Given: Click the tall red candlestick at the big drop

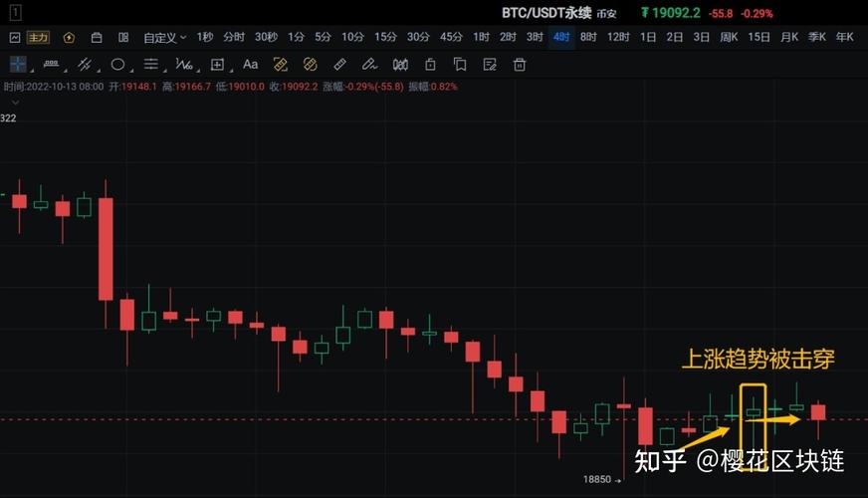Looking at the screenshot, I should pyautogui.click(x=106, y=249).
